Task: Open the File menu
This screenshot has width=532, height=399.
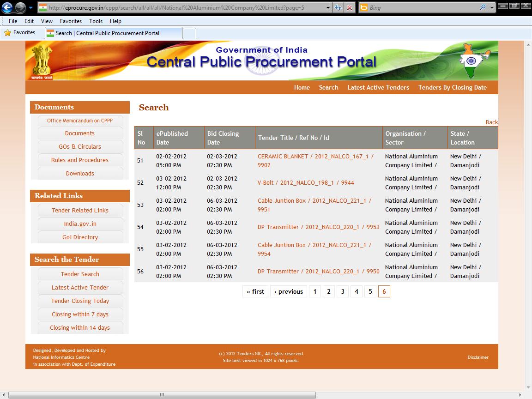Action: [13, 21]
